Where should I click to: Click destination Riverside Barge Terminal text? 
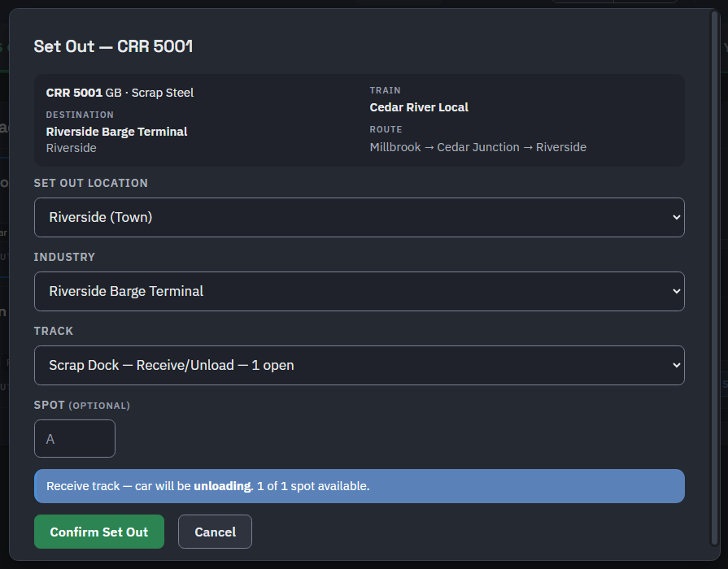coord(116,132)
